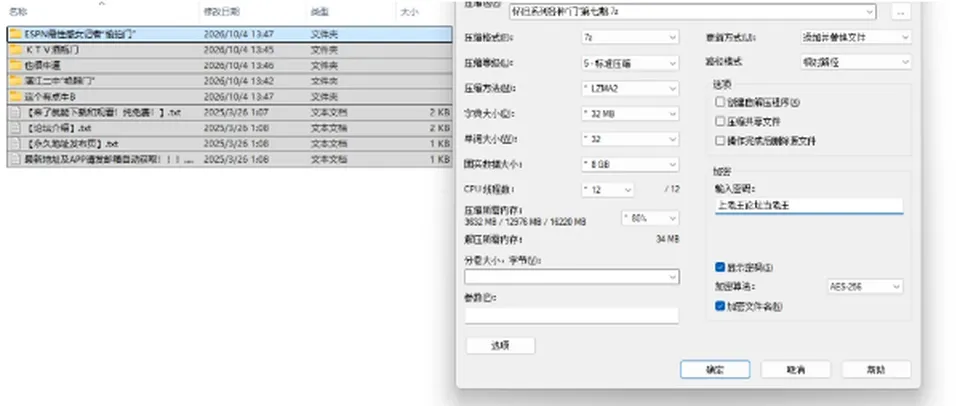
Task: Click into the password input field
Action: (x=809, y=206)
